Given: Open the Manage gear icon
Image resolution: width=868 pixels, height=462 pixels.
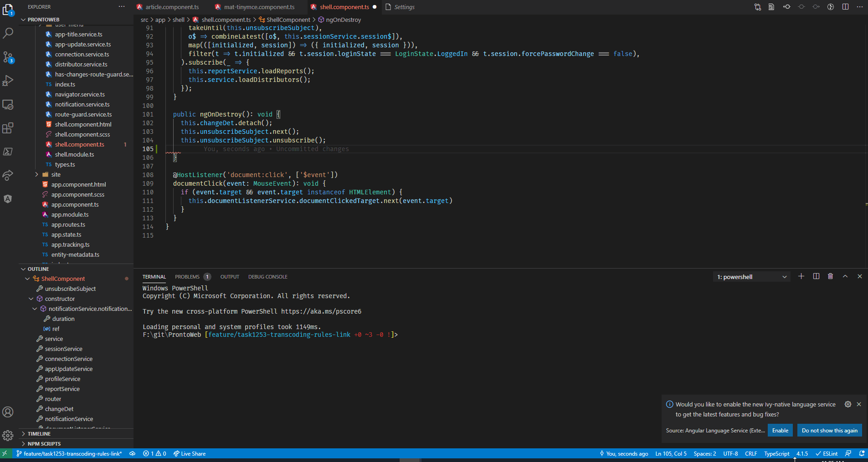Looking at the screenshot, I should (x=8, y=436).
